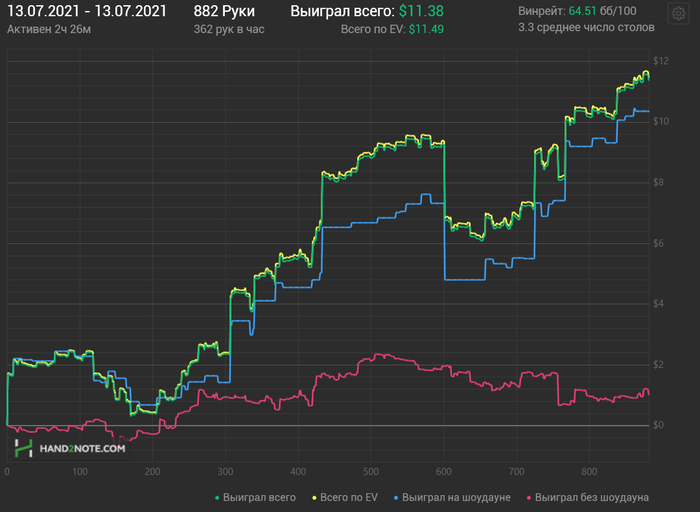Open the graph settings gear icon
This screenshot has height=512, width=700.
coord(679,14)
